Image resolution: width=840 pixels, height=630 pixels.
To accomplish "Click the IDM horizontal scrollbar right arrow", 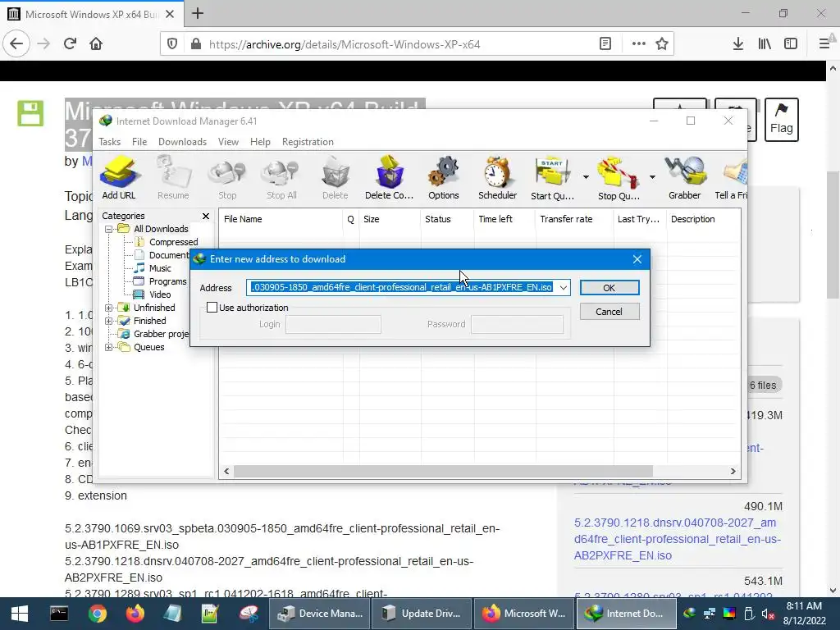I will click(733, 472).
